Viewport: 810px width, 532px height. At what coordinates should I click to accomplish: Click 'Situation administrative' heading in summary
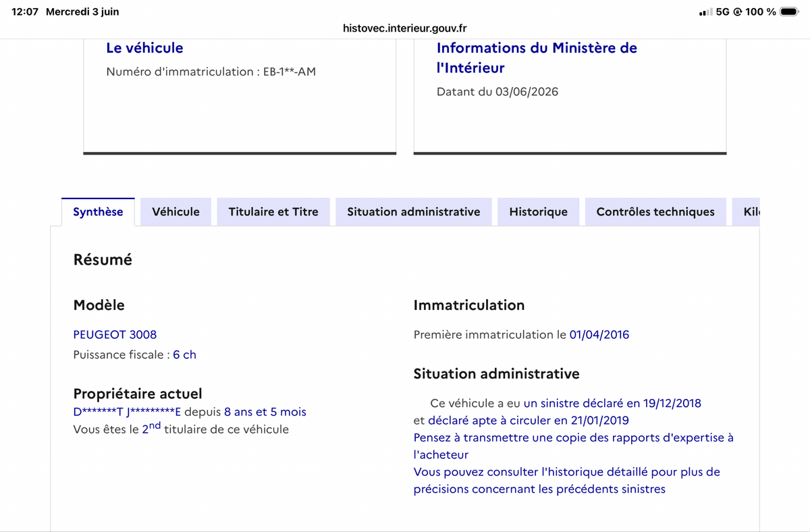click(x=497, y=373)
